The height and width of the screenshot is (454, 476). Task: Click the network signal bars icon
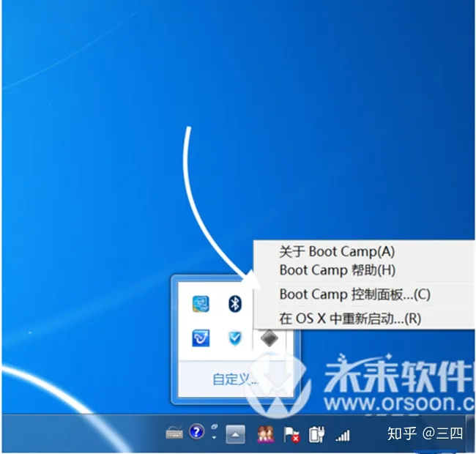click(342, 436)
